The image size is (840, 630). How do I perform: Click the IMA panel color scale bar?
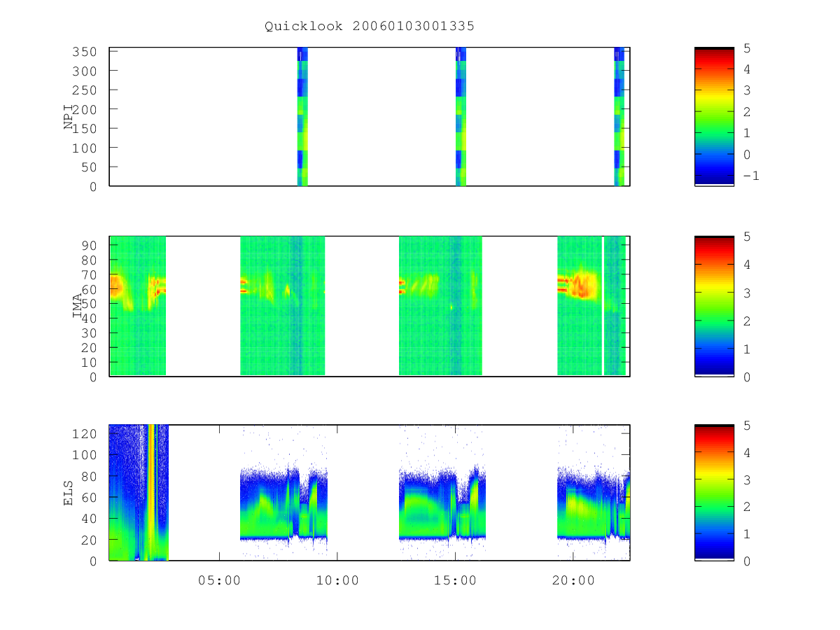pyautogui.click(x=714, y=306)
